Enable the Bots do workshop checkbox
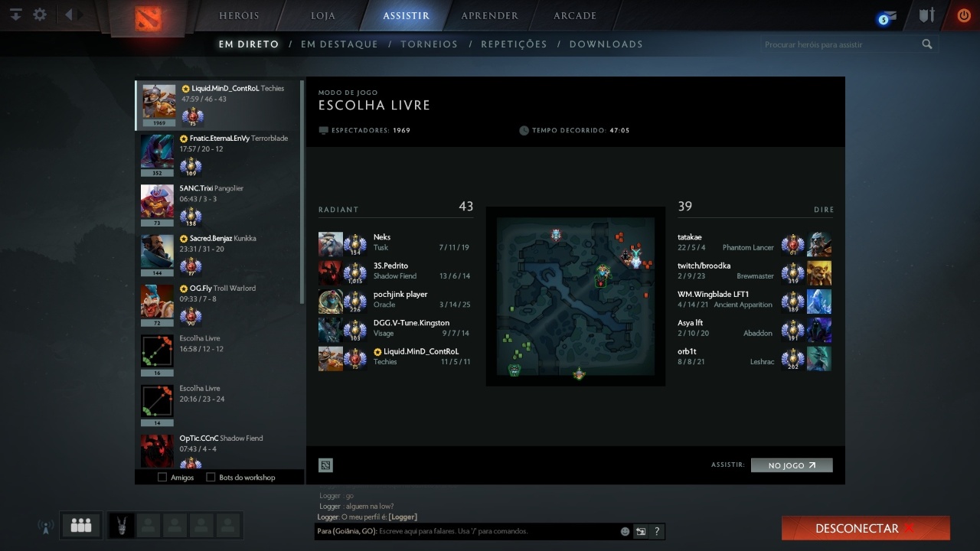 click(x=211, y=478)
